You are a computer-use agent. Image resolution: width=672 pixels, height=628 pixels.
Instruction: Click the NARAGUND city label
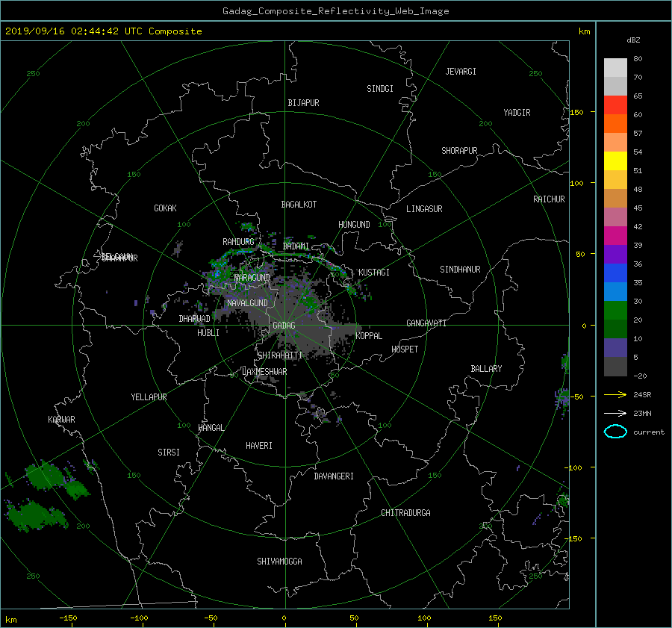(x=252, y=278)
